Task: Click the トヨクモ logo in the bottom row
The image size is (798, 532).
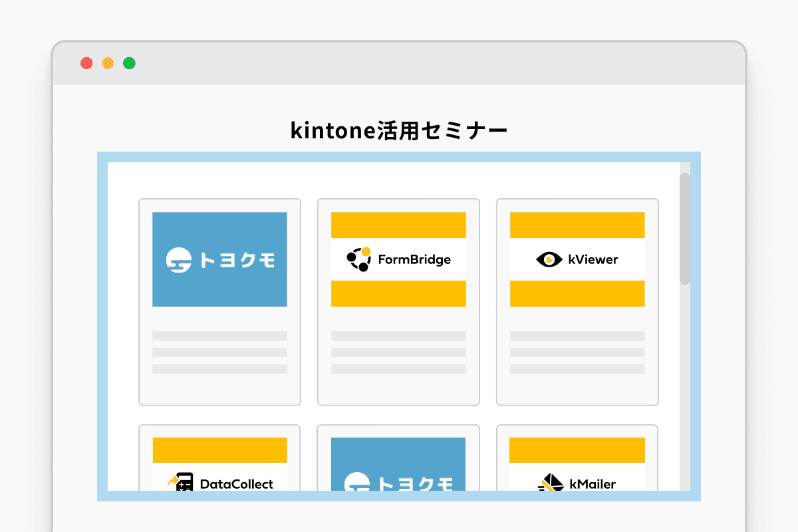Action: 398,484
